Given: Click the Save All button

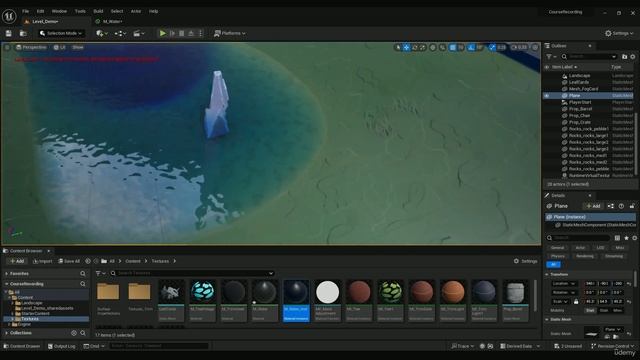Looking at the screenshot, I should pyautogui.click(x=69, y=261).
